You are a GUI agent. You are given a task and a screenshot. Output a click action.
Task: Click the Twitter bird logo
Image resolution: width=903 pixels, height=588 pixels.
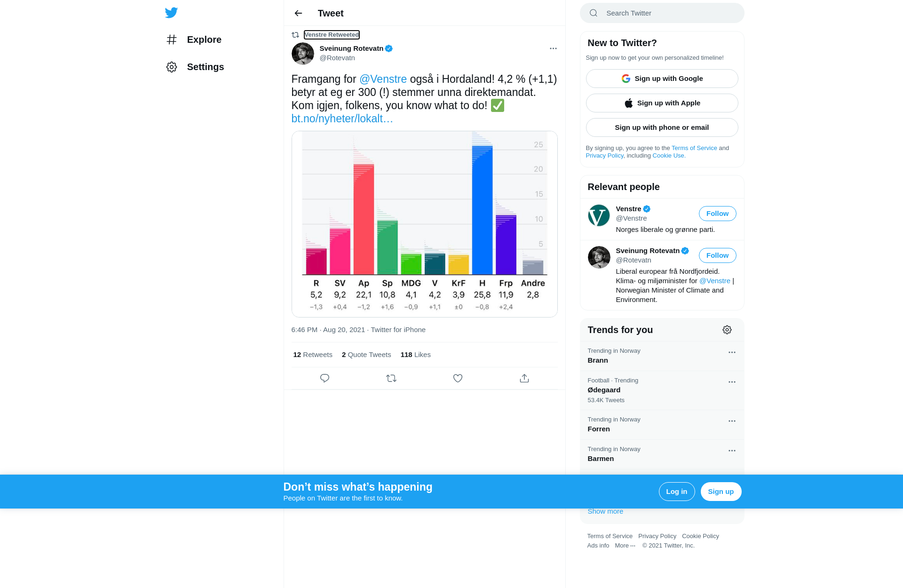(171, 13)
